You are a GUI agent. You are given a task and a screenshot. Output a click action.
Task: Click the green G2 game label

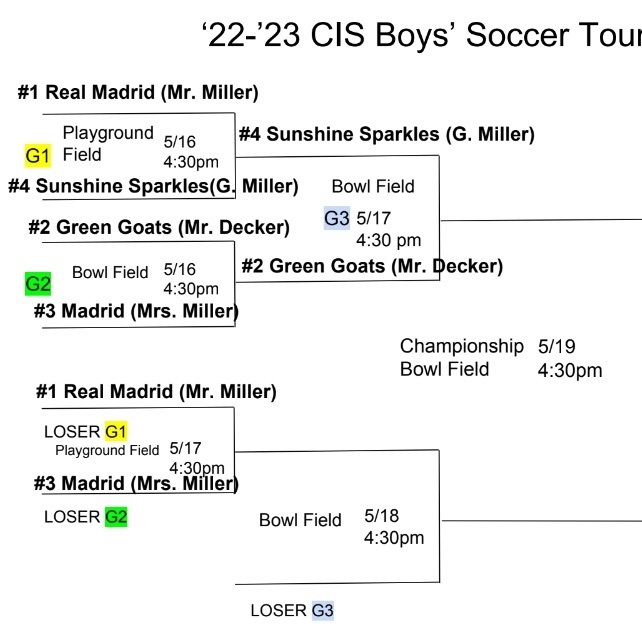click(x=38, y=283)
